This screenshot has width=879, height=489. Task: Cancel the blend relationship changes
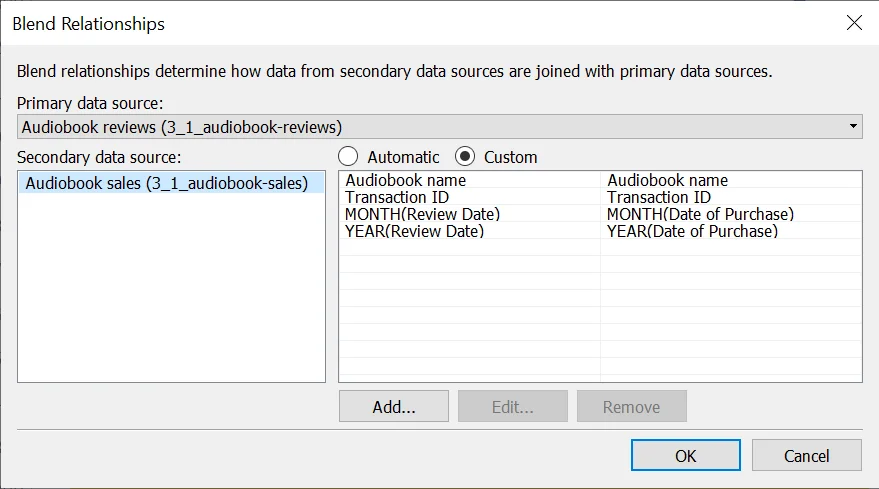806,455
